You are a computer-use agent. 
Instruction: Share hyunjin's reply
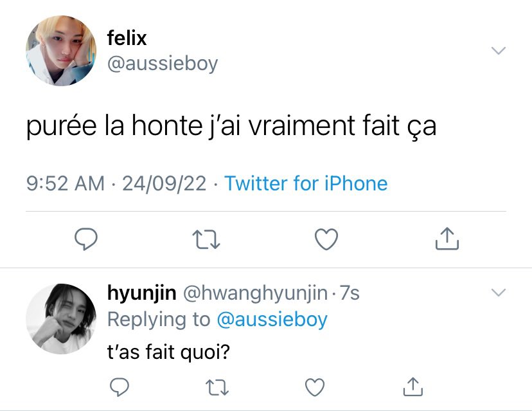click(413, 387)
